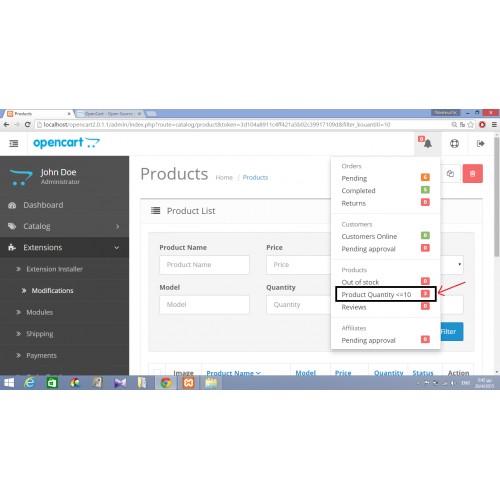Click the browser reload icon
Image resolution: width=500 pixels, height=500 pixels.
(x=28, y=125)
